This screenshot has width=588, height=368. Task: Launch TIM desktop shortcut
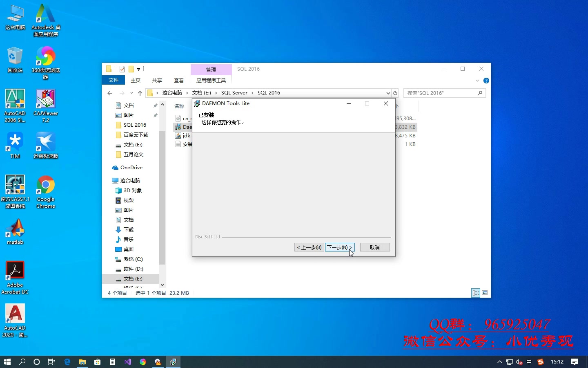click(15, 146)
